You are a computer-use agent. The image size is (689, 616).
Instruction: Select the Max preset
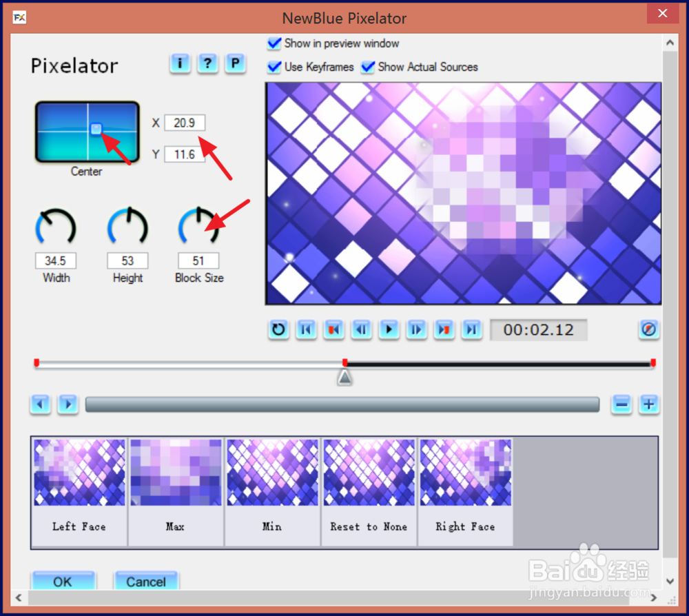coord(176,492)
